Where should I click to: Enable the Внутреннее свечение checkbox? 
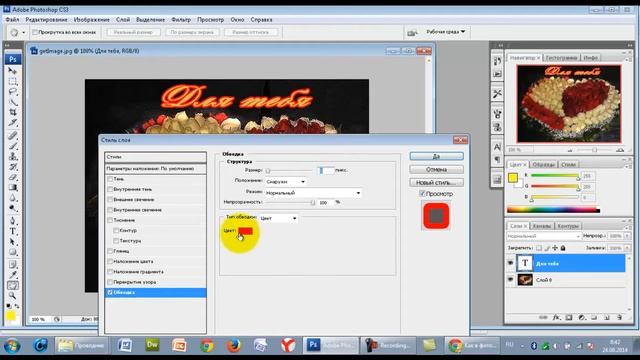tap(110, 209)
